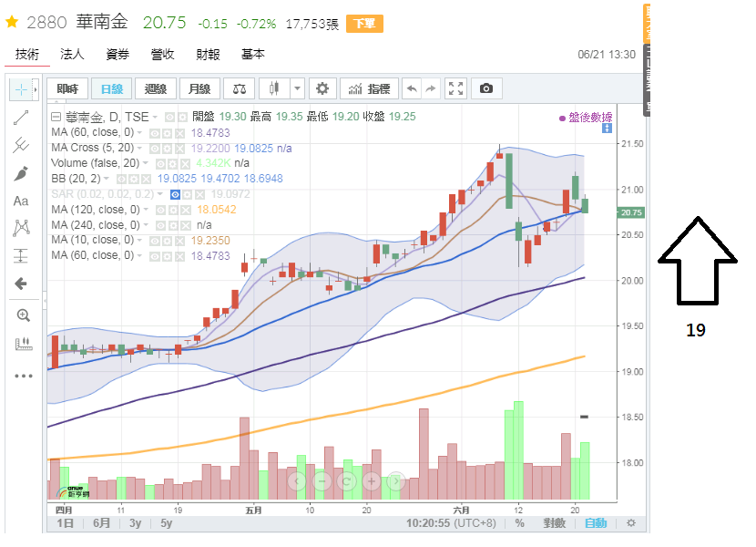Open settings gear for MA Cross indicator
756x547 pixels.
point(168,149)
